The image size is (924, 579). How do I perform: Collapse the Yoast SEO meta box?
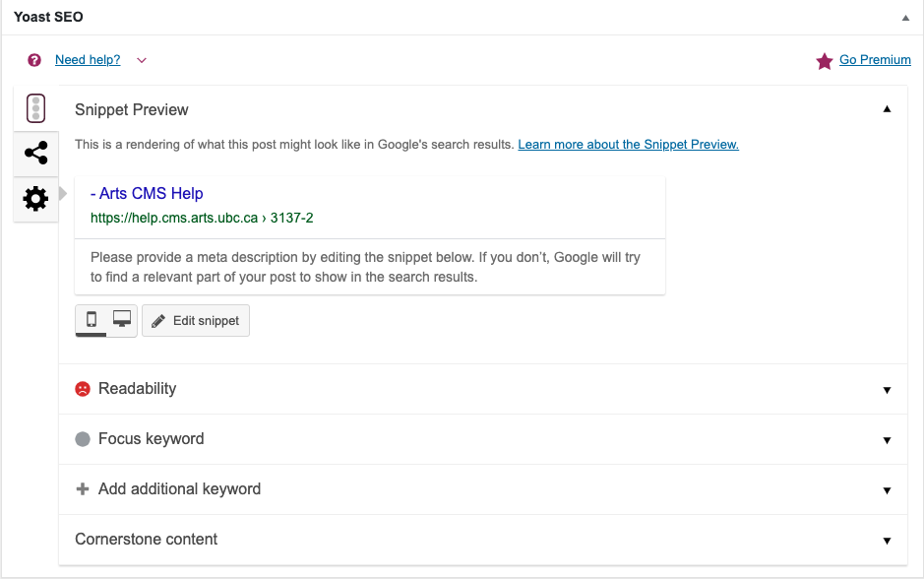pyautogui.click(x=905, y=18)
